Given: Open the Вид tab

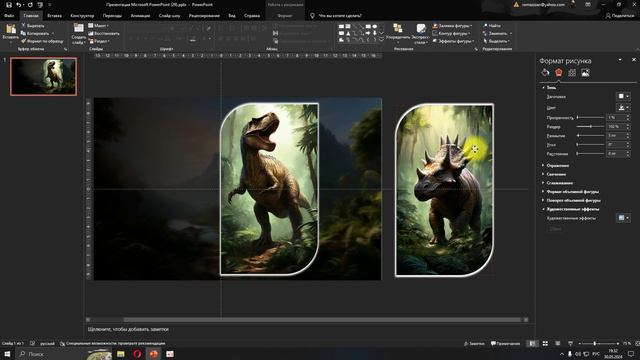Looking at the screenshot, I should point(232,16).
